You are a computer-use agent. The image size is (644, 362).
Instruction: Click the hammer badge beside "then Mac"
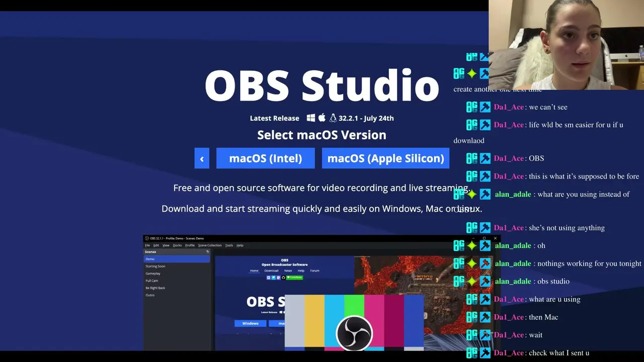tap(485, 317)
